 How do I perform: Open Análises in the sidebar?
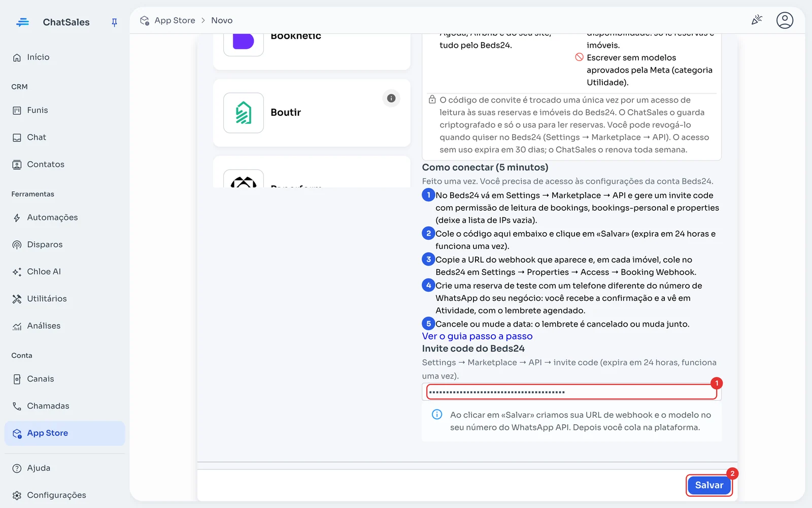[x=64, y=326]
